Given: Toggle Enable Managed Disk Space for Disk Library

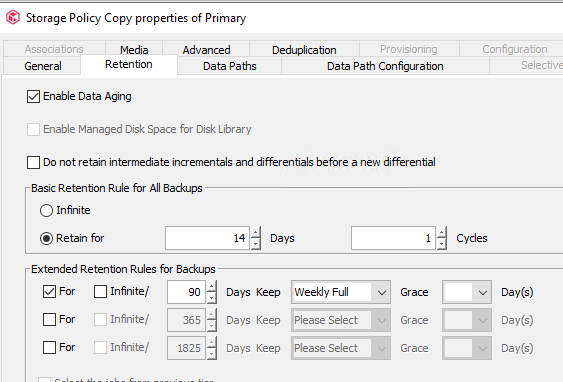Looking at the screenshot, I should (33, 129).
